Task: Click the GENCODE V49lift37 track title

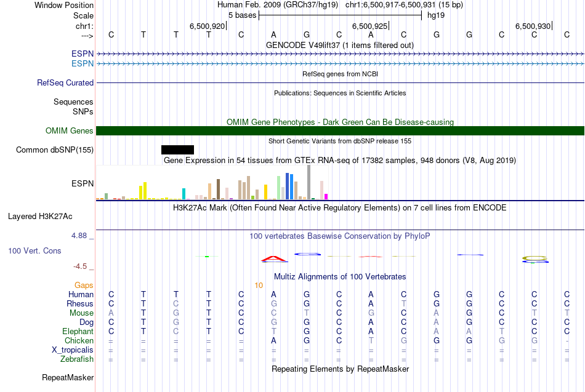Action: pyautogui.click(x=340, y=45)
